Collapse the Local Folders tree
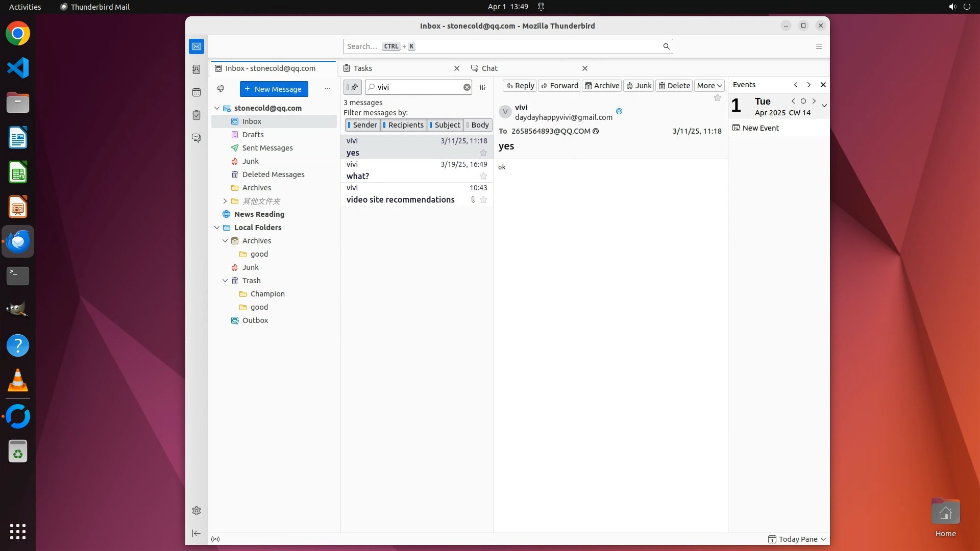This screenshot has height=551, width=980. (x=217, y=228)
